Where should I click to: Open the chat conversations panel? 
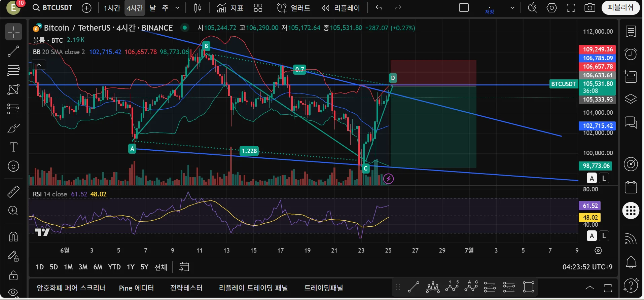631,122
